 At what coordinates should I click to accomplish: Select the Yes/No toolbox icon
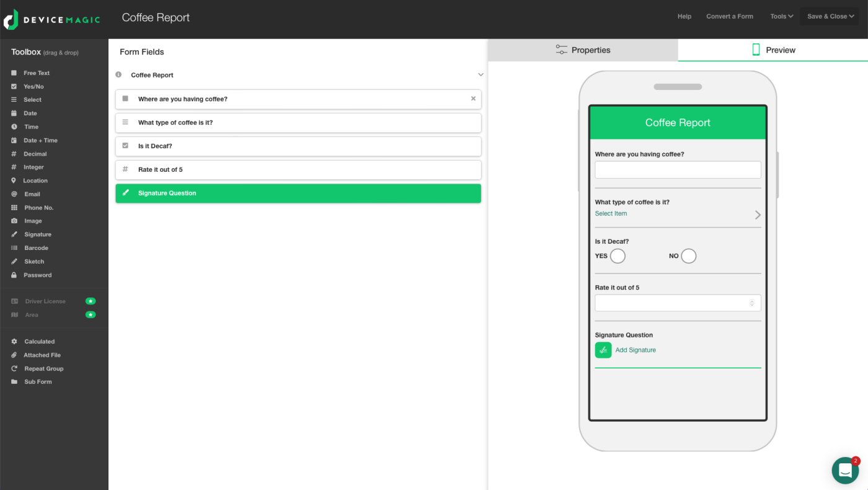click(14, 87)
